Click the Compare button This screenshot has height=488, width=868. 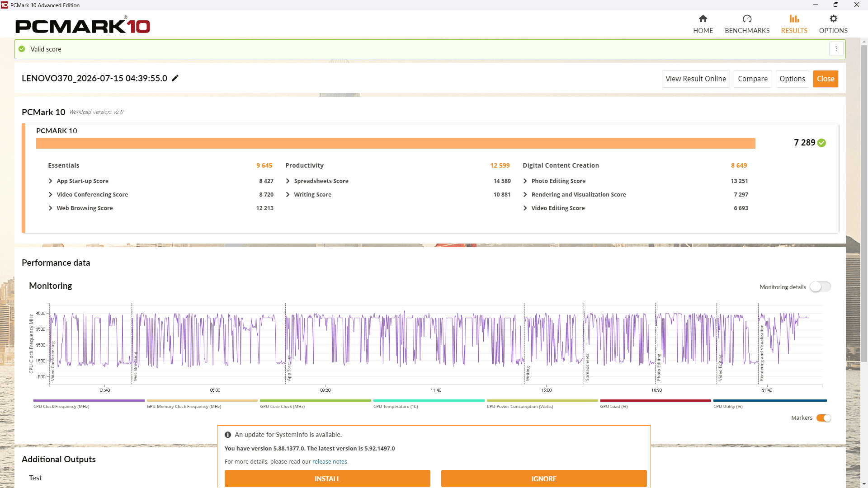tap(753, 79)
